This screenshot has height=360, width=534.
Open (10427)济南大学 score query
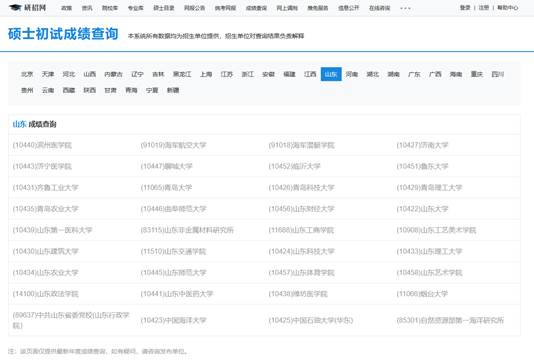[422, 145]
